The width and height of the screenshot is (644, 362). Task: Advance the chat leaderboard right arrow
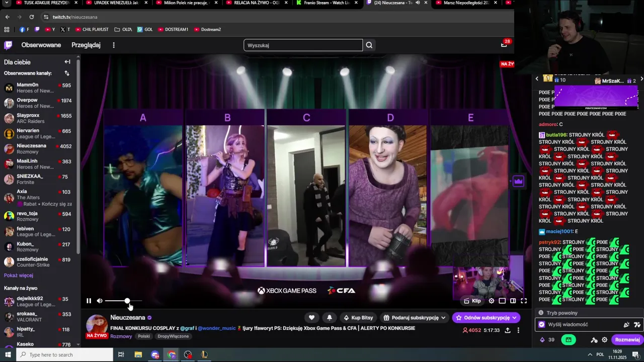click(641, 79)
